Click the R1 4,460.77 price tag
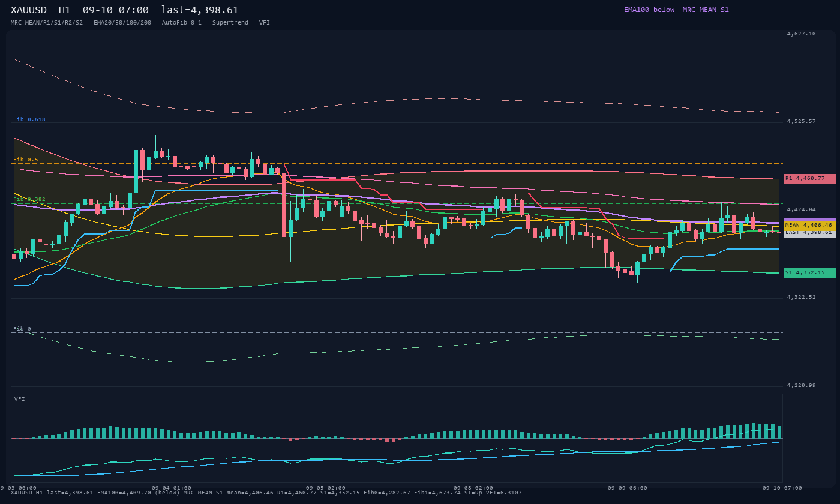 809,179
